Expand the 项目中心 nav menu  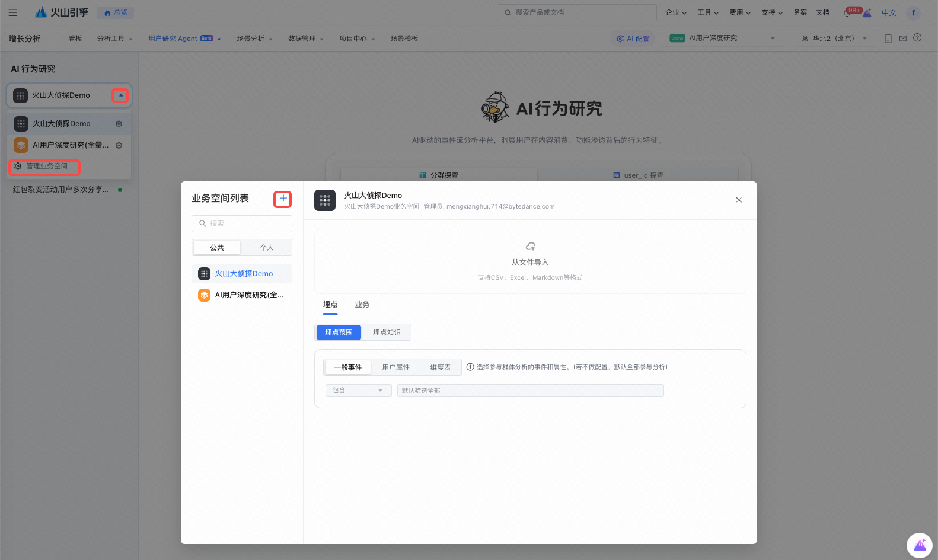[357, 39]
